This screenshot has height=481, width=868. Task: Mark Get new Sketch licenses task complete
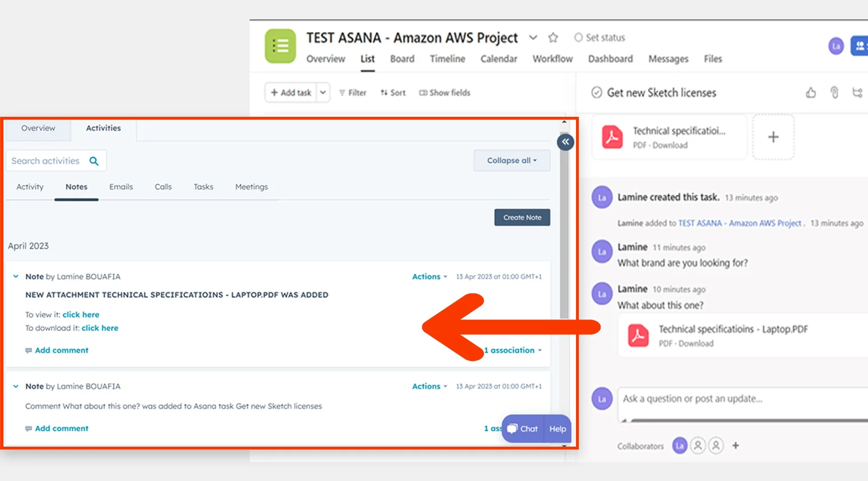coord(597,92)
